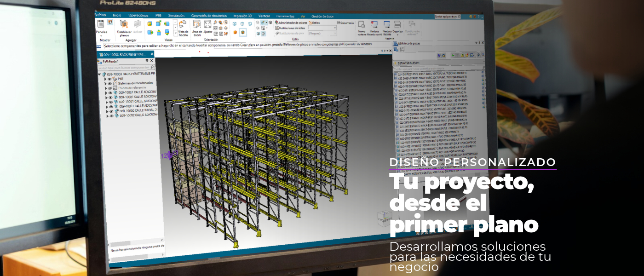Click the Ajustar fit-view icon

(207, 24)
